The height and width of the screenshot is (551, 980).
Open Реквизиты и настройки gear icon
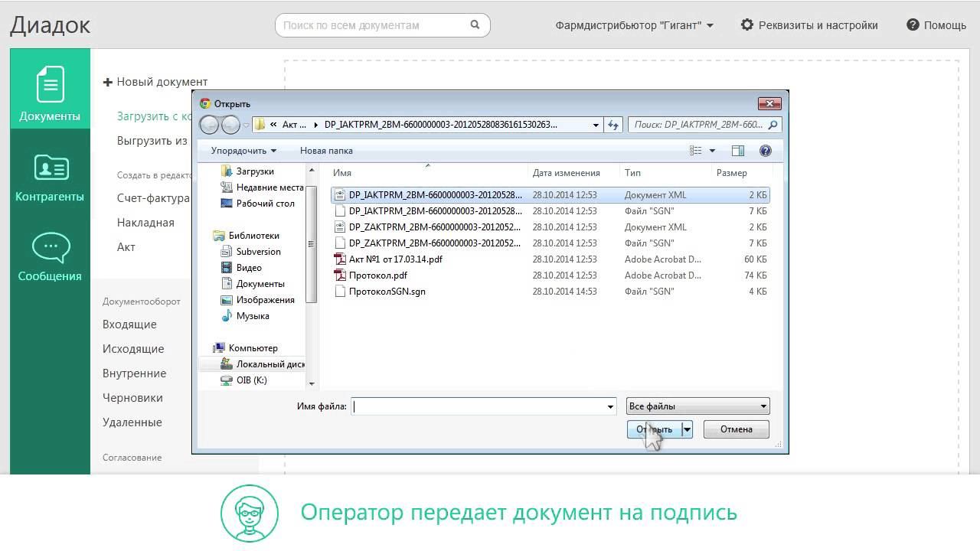[x=747, y=24]
